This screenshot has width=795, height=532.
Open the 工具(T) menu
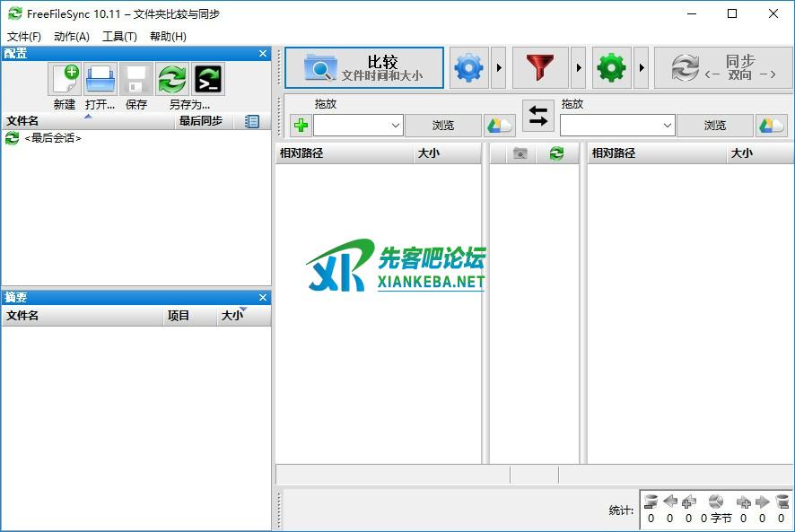(119, 37)
